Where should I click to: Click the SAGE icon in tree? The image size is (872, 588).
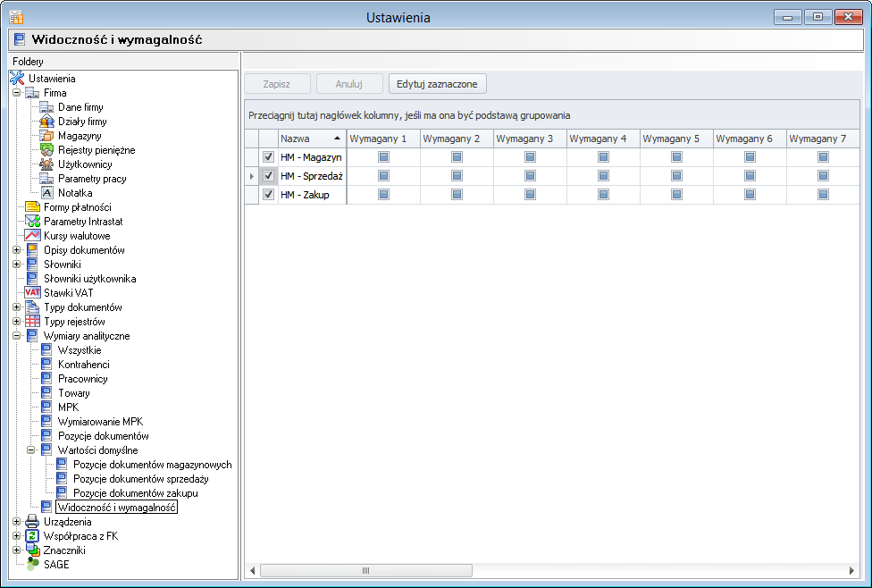(x=33, y=564)
